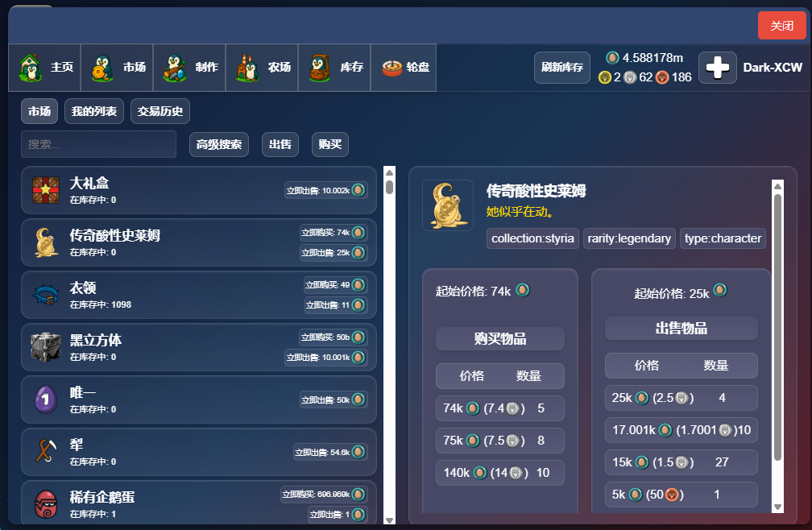This screenshot has height=530, width=812.
Task: Open the 市场 market menu item
Action: (117, 68)
